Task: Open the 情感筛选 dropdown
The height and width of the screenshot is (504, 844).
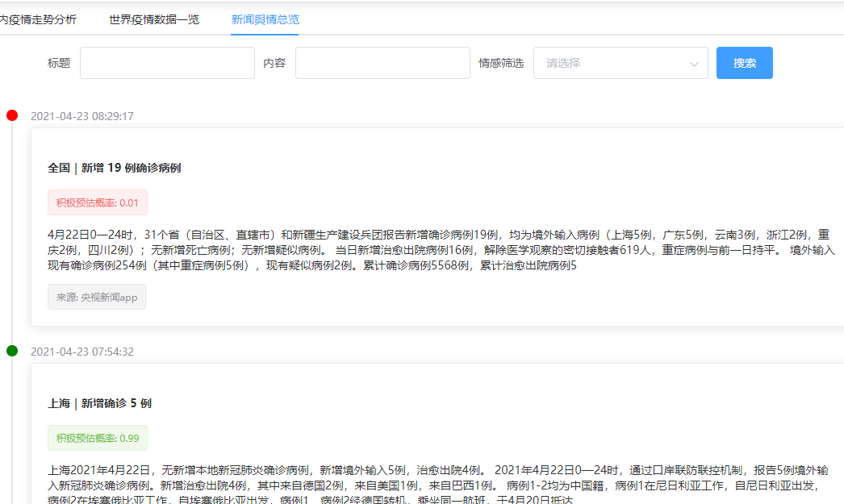Action: [620, 63]
